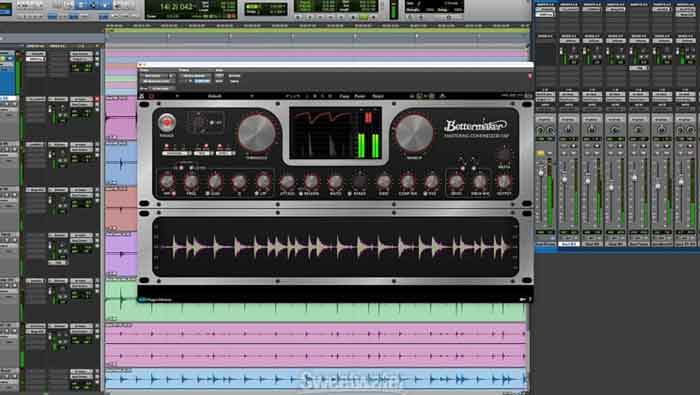Click the LPF knob in filter section
This screenshot has width=700, height=395.
click(x=263, y=182)
